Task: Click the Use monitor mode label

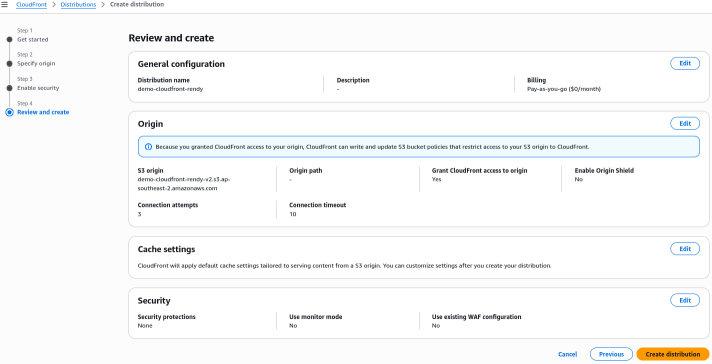Action: pos(316,317)
